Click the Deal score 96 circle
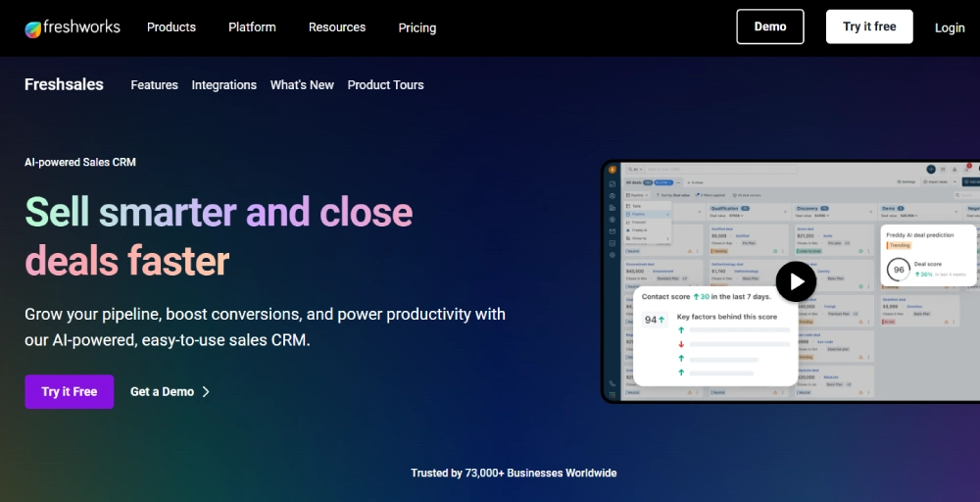 898,270
